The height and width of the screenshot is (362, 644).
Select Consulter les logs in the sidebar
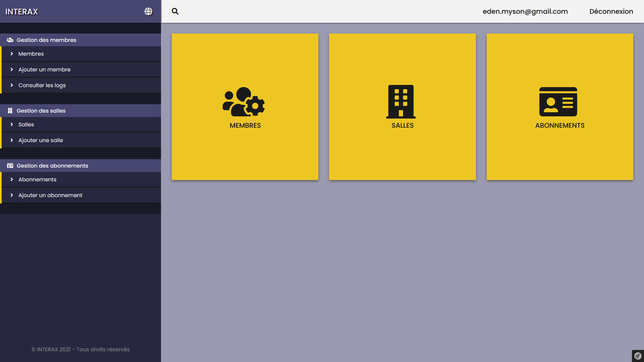[42, 85]
